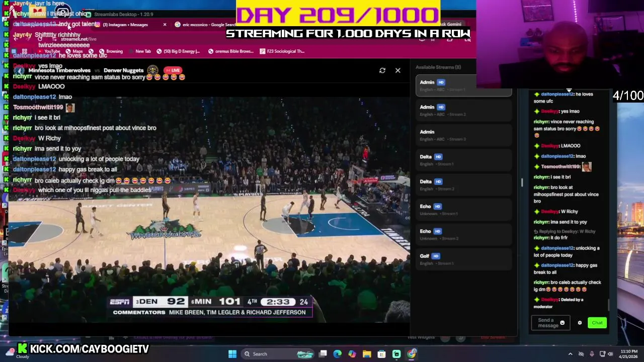Click the refresh stream icon above the video
Screen dimensions: 644x362
click(x=382, y=70)
